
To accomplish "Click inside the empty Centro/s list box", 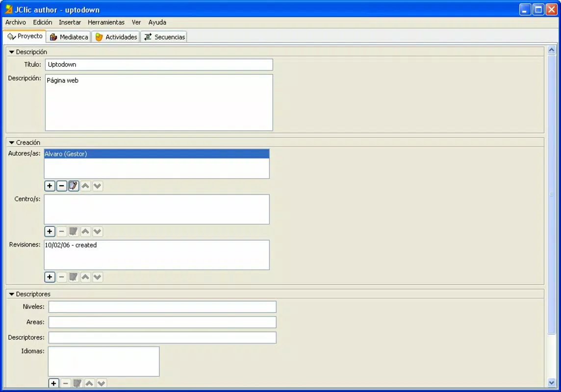I will (157, 209).
